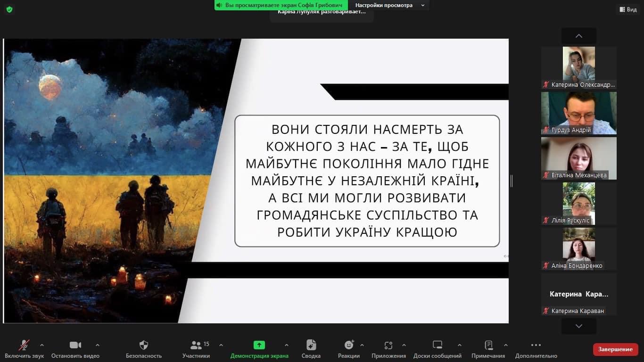Screen dimensions: 644x362
Task: Select Аліна Бондаренко video thumbnail
Action: click(579, 248)
